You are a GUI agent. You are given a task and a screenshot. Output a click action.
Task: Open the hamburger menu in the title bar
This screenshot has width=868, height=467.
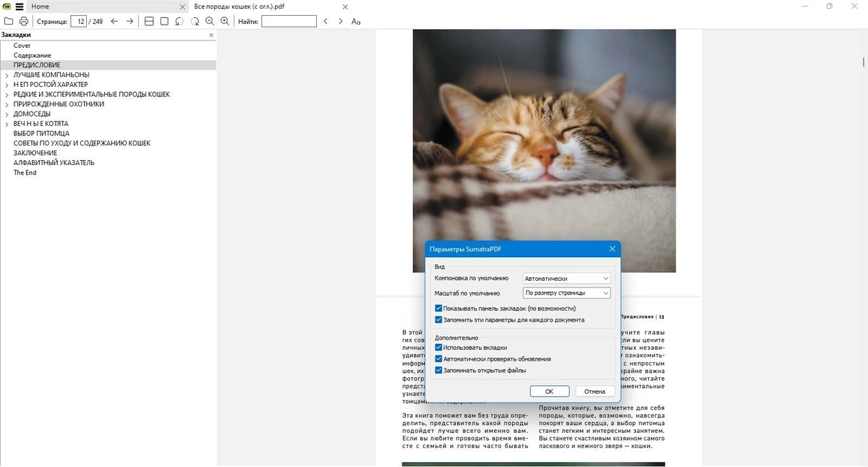coord(20,7)
